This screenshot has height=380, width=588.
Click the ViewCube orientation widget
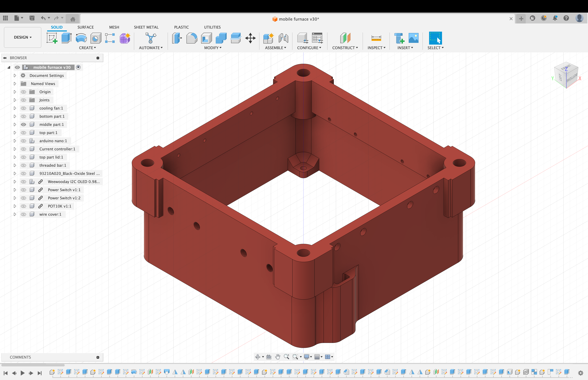point(567,75)
